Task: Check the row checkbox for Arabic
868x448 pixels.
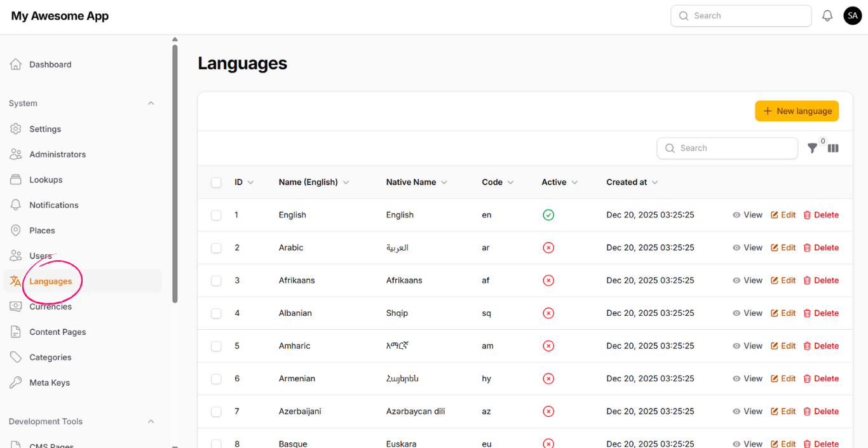Action: pos(216,247)
